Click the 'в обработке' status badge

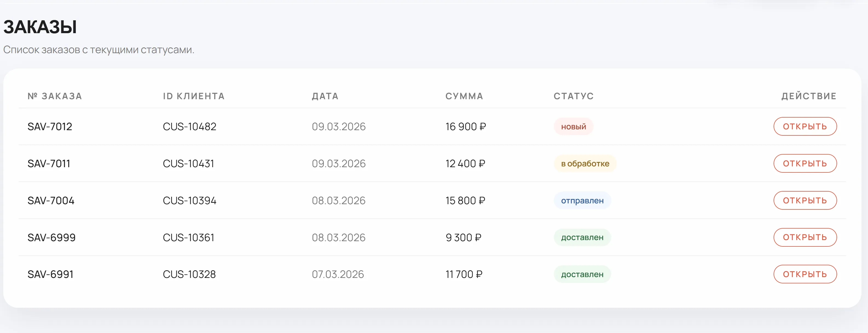(x=585, y=164)
